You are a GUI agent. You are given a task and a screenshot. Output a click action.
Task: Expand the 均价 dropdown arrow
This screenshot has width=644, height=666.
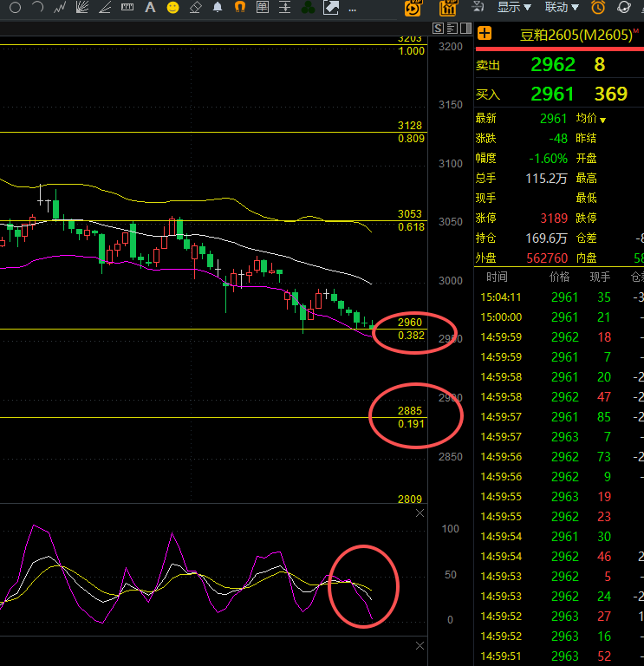pyautogui.click(x=602, y=121)
